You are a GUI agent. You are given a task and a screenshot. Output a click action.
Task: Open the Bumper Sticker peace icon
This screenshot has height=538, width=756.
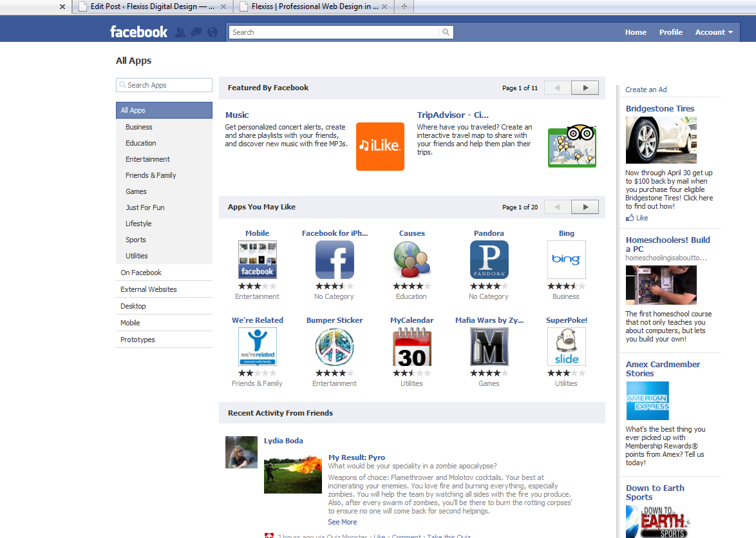[335, 347]
